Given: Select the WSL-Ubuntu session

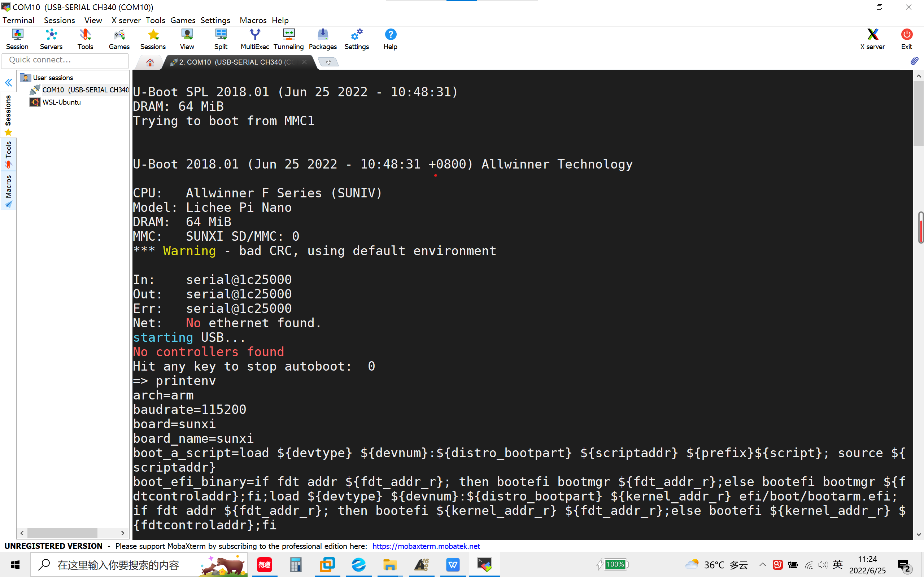Looking at the screenshot, I should pyautogui.click(x=61, y=102).
